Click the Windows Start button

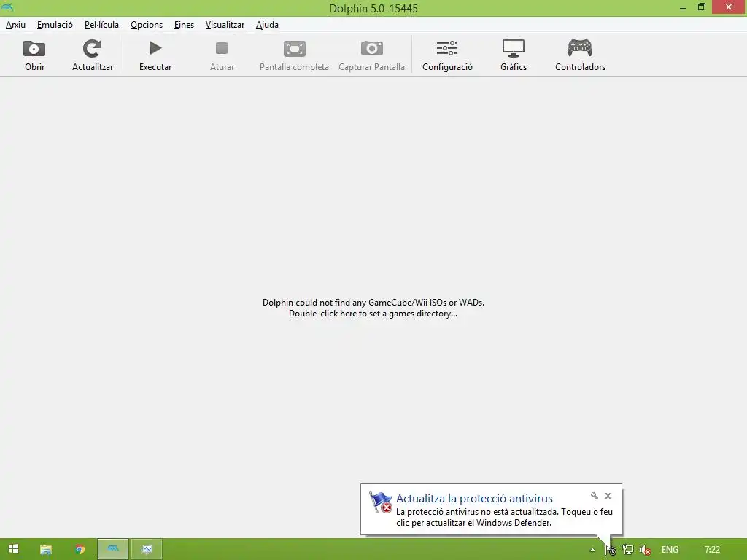click(x=13, y=549)
